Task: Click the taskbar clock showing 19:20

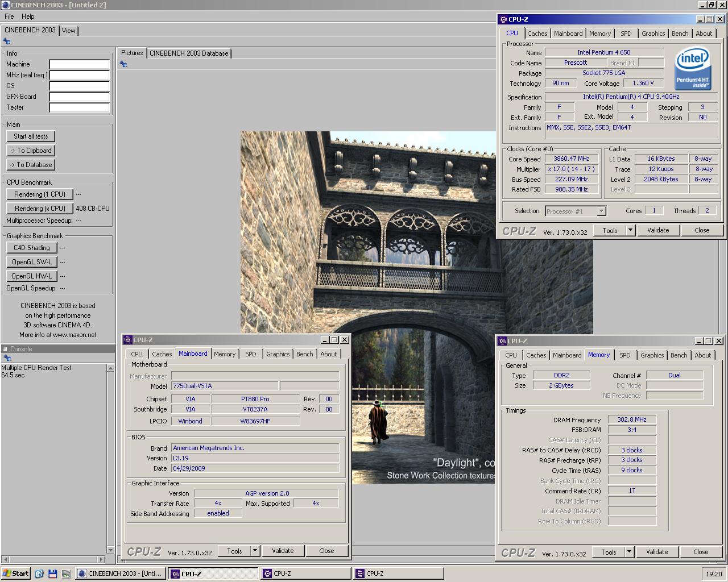Action: pyautogui.click(x=714, y=574)
